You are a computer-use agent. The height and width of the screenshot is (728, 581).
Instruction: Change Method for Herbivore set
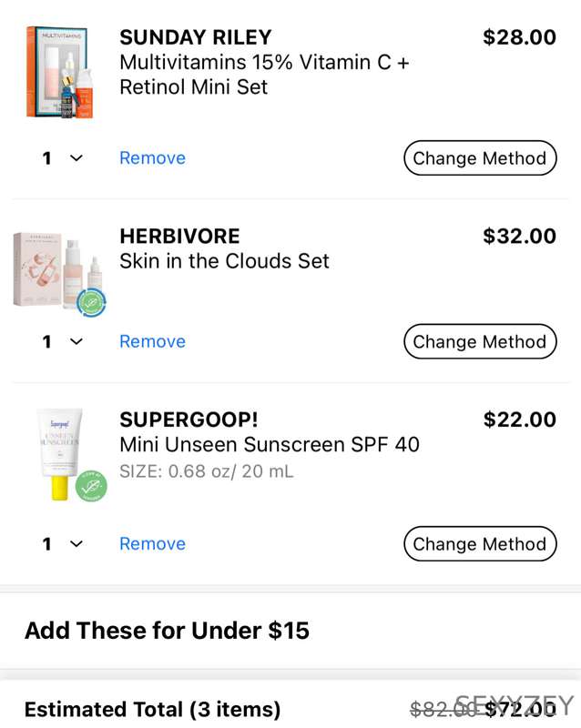point(480,341)
